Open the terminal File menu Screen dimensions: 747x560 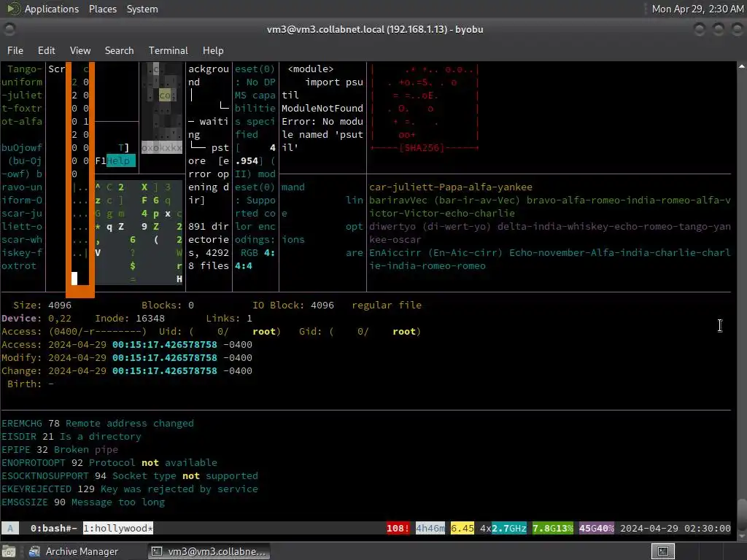click(x=15, y=50)
